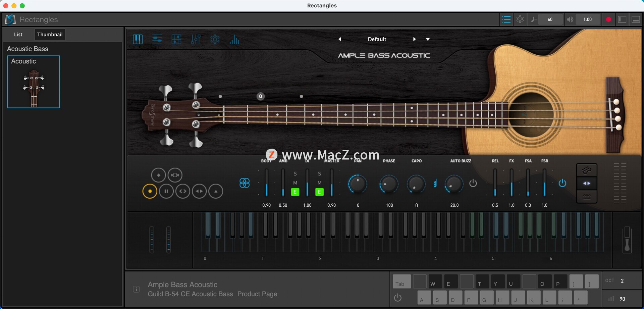Click the PAN knob

coord(358,184)
